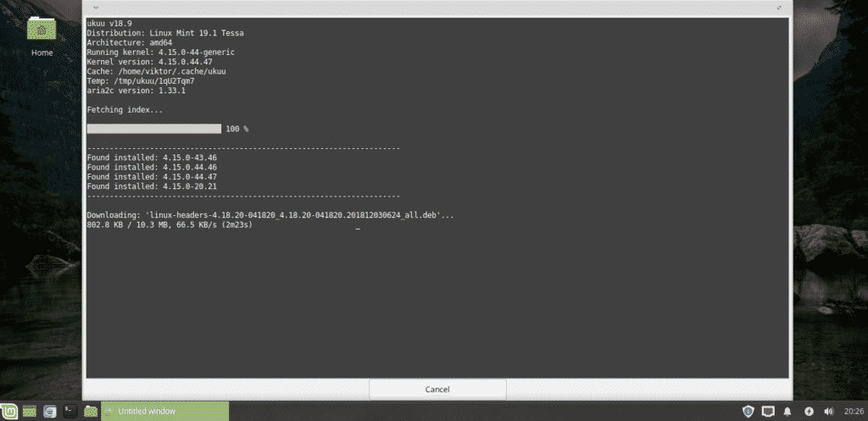Click the 'aria2c version: 1.33.1' line
This screenshot has width=868, height=421.
[x=136, y=90]
